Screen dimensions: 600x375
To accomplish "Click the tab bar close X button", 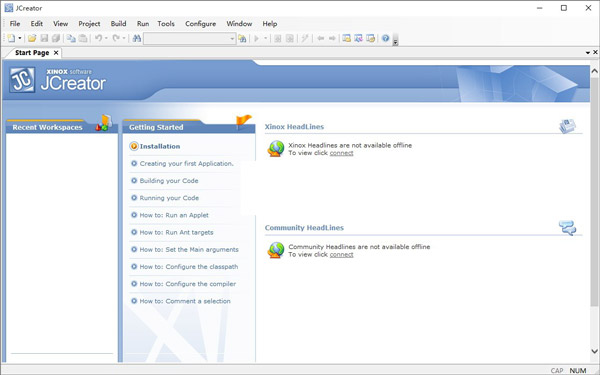I will click(x=595, y=52).
